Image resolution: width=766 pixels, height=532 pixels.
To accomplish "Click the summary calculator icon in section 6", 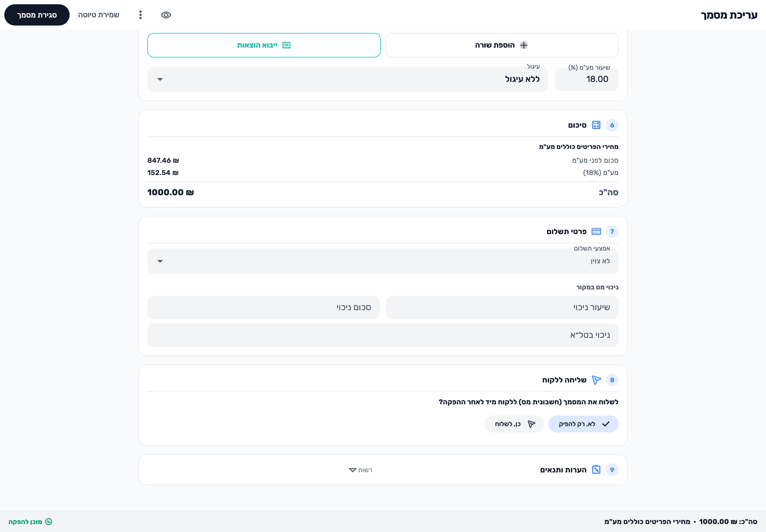I will pyautogui.click(x=596, y=125).
